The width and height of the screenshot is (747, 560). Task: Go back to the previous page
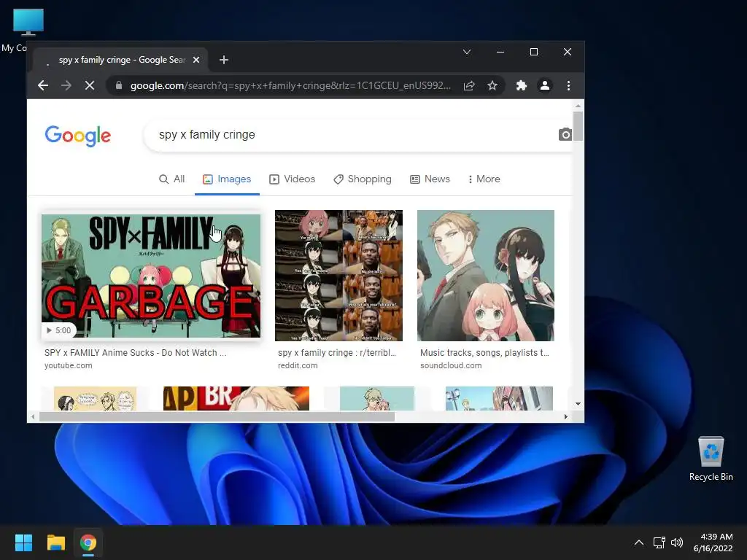click(43, 86)
